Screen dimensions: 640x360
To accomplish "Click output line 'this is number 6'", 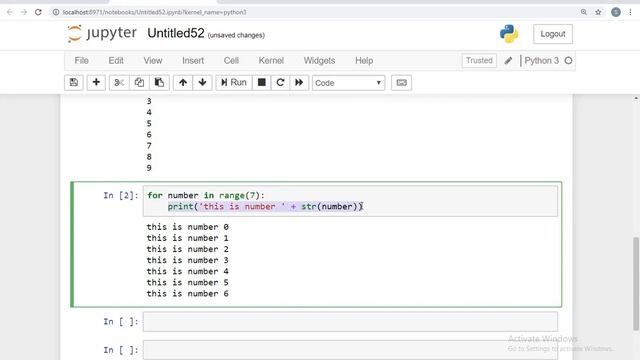I will (x=188, y=294).
